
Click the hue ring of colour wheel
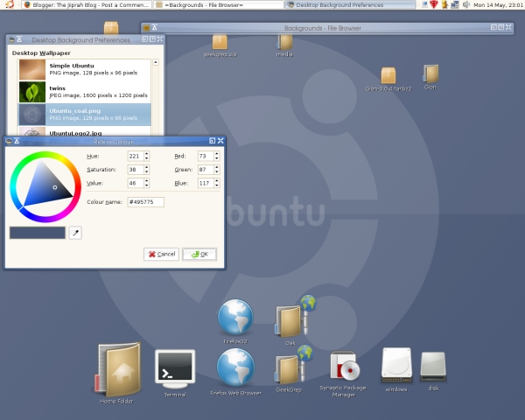coord(45,154)
